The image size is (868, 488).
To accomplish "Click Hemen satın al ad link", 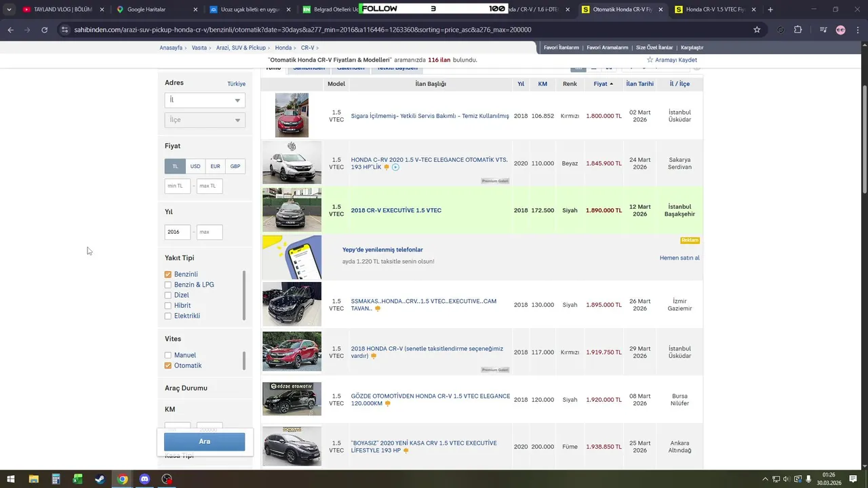I will pyautogui.click(x=679, y=258).
